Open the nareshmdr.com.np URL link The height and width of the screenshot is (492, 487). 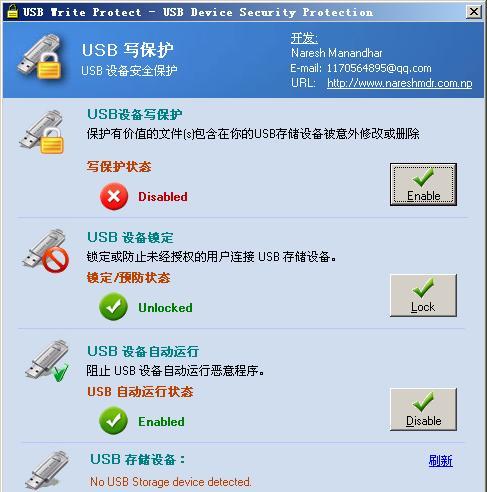[x=400, y=83]
